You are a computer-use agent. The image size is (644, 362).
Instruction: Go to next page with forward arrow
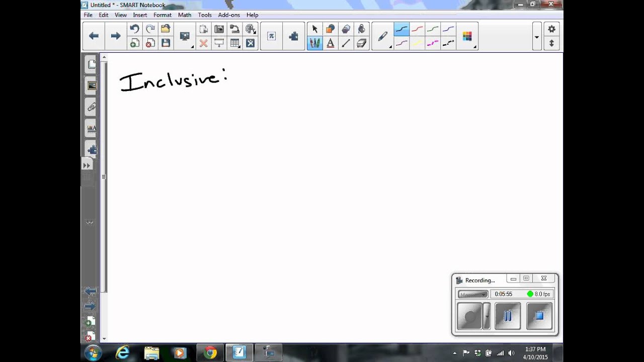coord(116,36)
